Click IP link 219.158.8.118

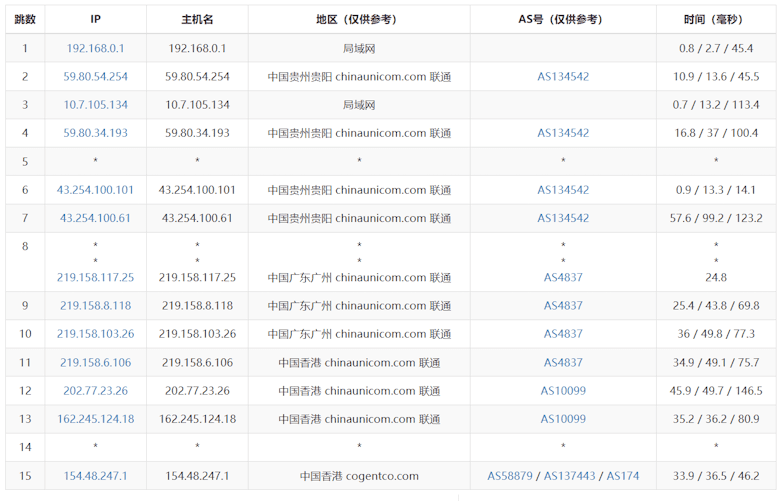(x=96, y=305)
